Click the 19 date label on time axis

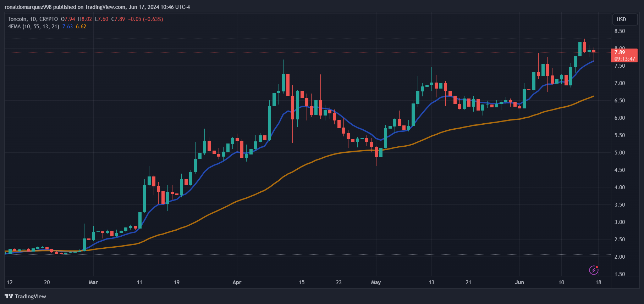(x=177, y=282)
